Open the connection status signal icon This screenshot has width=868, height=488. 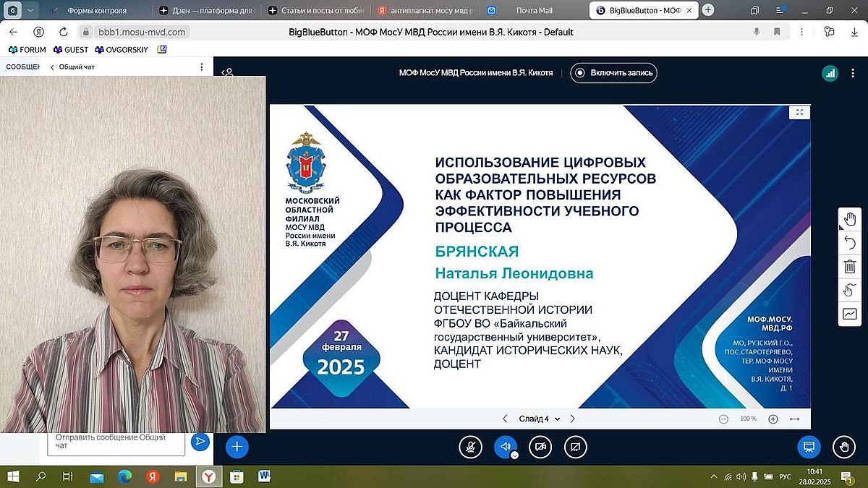click(x=830, y=73)
